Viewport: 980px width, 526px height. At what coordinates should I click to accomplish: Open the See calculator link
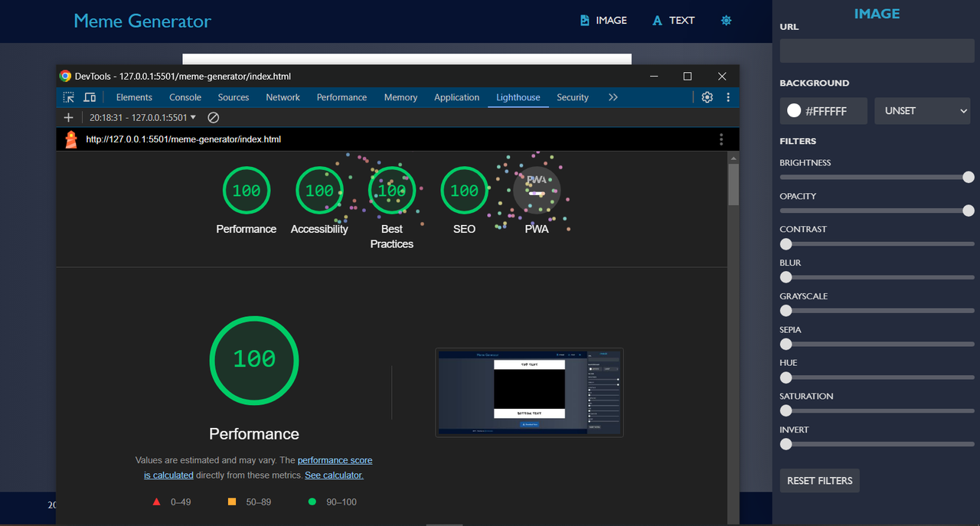334,475
